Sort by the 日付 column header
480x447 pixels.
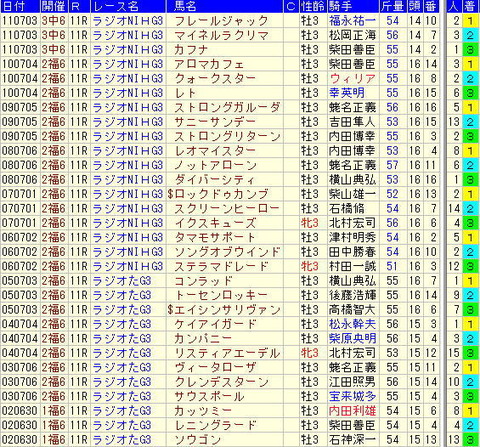pos(20,6)
